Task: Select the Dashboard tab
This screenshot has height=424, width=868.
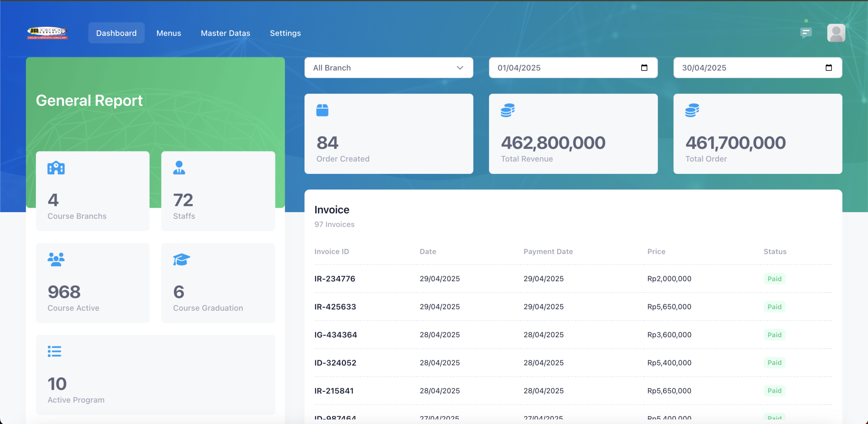Action: (x=116, y=33)
